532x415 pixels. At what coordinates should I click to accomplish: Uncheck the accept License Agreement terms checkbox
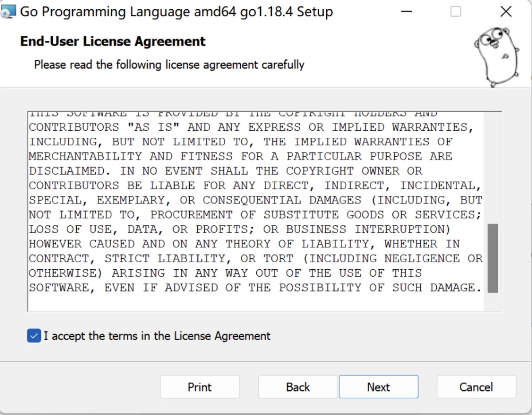coord(34,336)
